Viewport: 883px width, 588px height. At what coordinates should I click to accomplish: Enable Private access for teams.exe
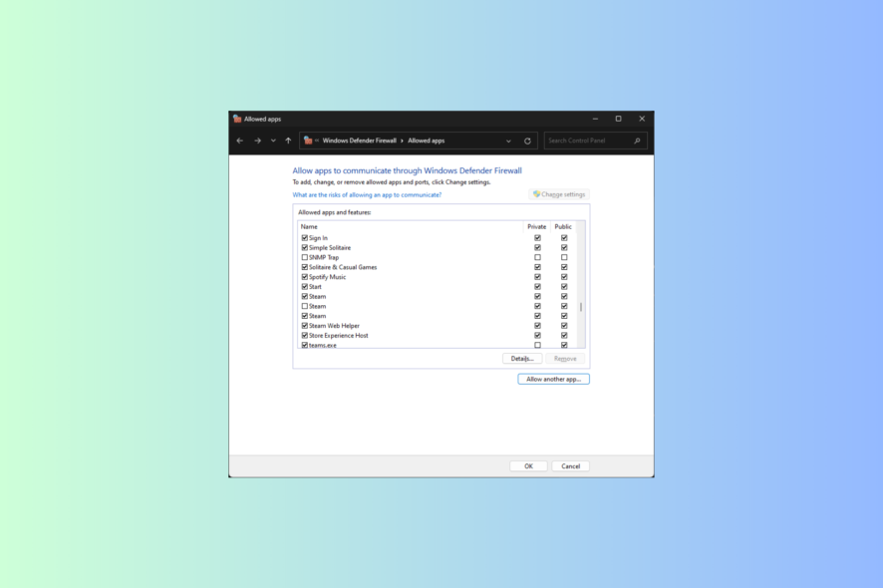pyautogui.click(x=536, y=343)
